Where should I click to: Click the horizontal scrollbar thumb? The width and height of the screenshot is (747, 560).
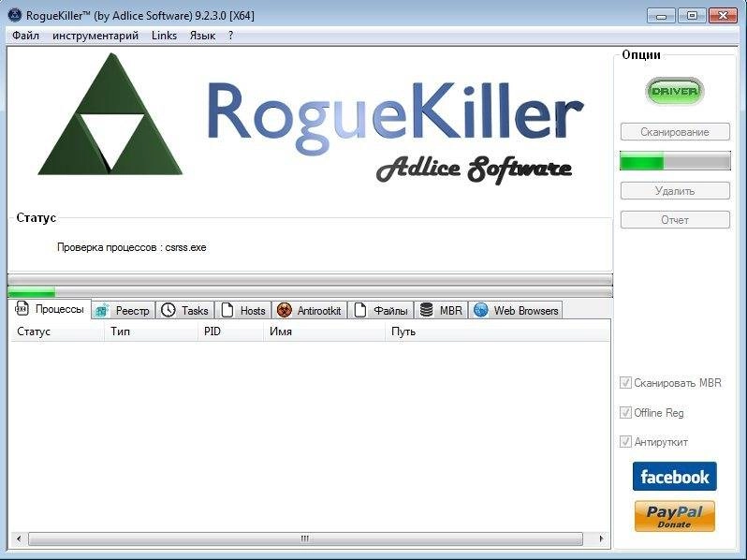click(x=305, y=538)
